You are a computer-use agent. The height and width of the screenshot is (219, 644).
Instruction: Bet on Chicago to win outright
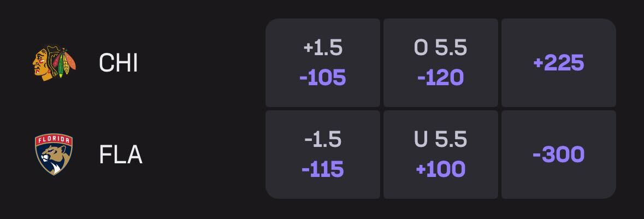click(x=558, y=63)
